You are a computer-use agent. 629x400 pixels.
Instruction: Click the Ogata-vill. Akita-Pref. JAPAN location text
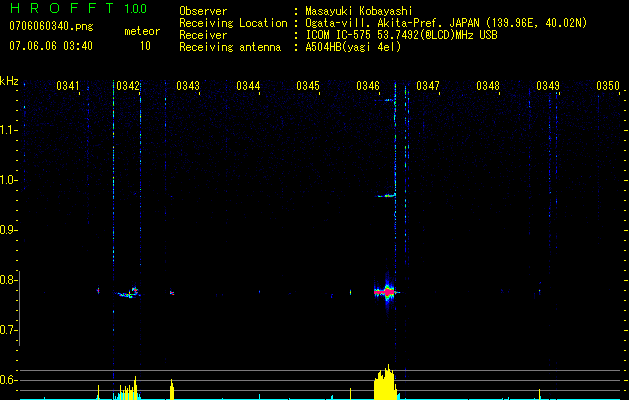pyautogui.click(x=446, y=23)
